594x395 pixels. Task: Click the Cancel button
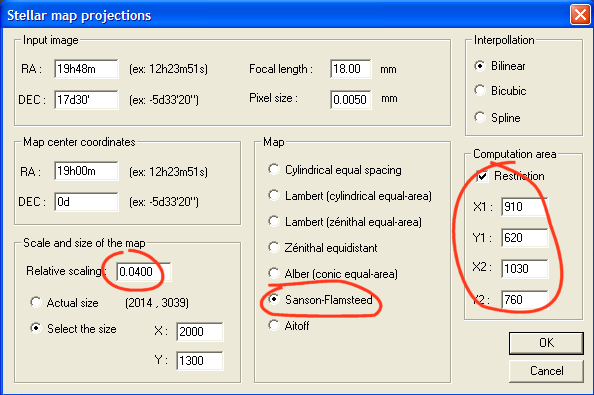(x=546, y=371)
